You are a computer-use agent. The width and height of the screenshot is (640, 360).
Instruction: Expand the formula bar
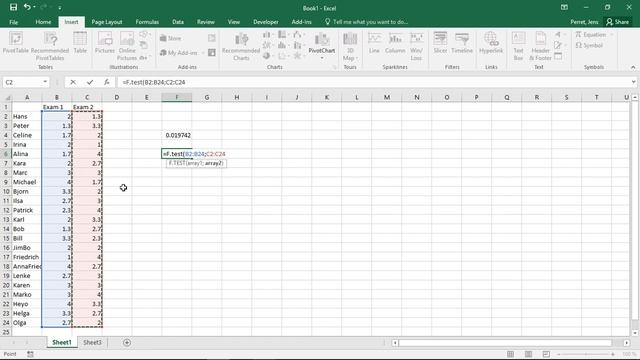(x=633, y=82)
